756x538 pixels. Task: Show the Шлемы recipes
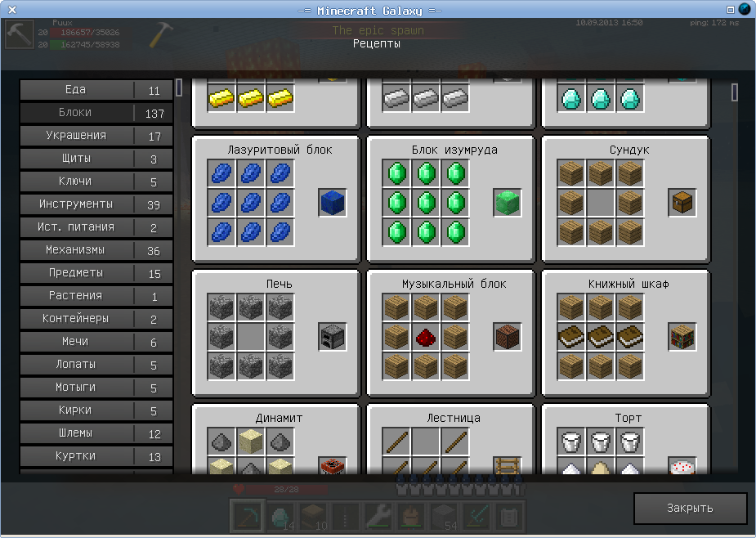[96, 433]
